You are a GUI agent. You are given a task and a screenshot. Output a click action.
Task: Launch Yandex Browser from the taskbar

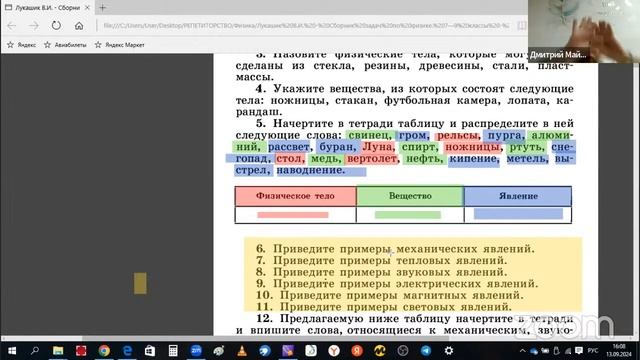334,351
